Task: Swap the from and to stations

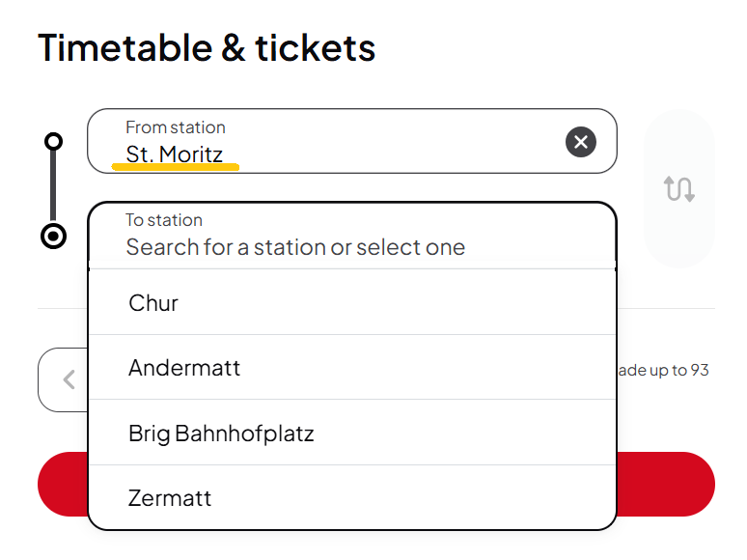Action: (x=678, y=188)
